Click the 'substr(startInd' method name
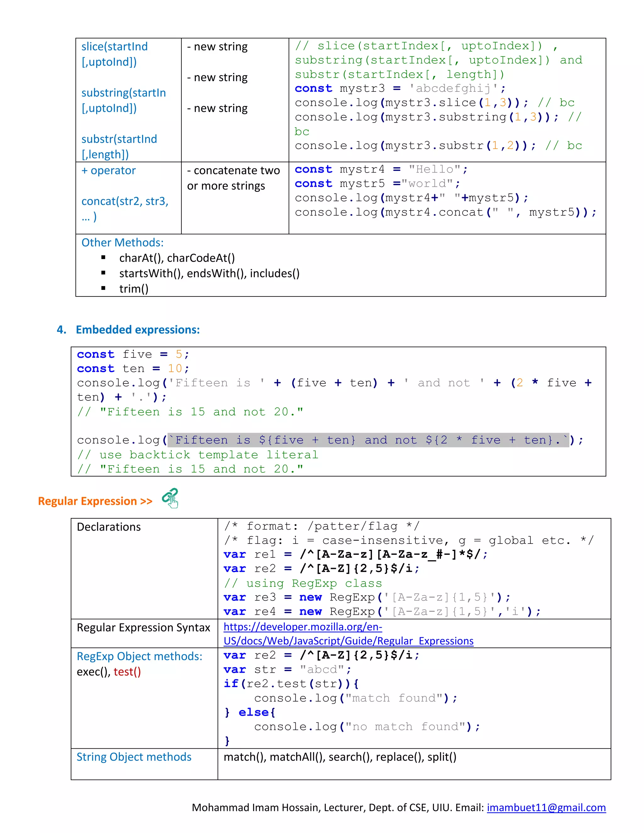The width and height of the screenshot is (644, 833). click(119, 139)
